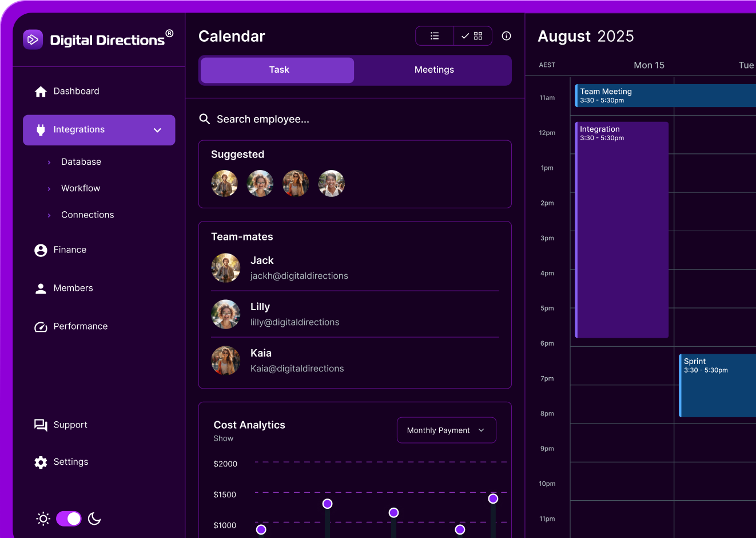Viewport: 756px width, 538px height.
Task: Switch calendar to list view icon
Action: [435, 36]
